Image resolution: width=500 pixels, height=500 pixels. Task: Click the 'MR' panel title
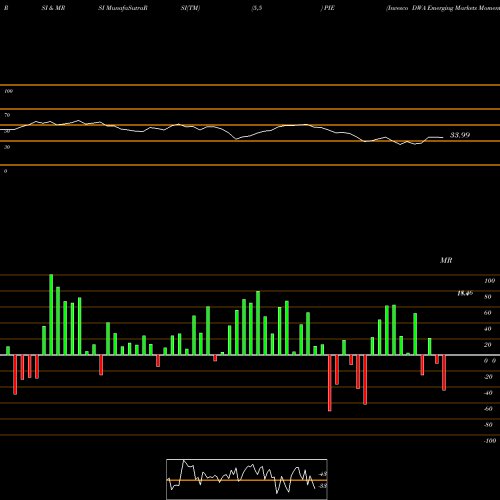click(x=446, y=260)
